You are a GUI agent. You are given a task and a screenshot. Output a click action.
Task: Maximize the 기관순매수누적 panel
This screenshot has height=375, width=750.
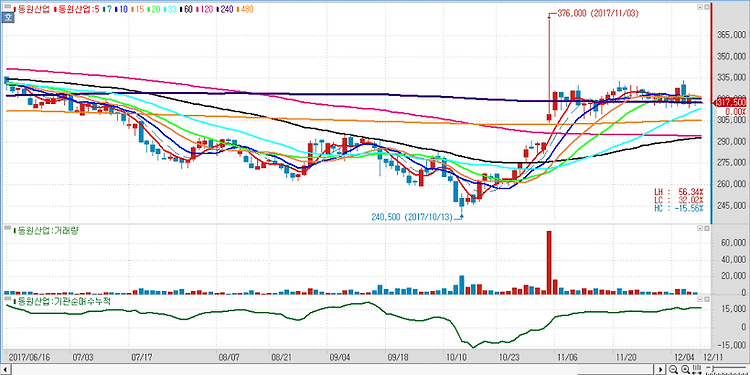[x=706, y=299]
